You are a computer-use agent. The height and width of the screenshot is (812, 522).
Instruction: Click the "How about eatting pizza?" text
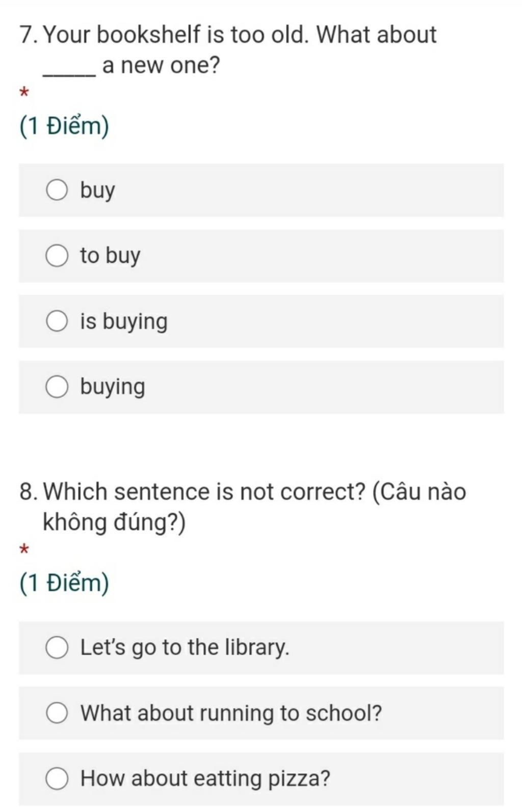point(205,779)
